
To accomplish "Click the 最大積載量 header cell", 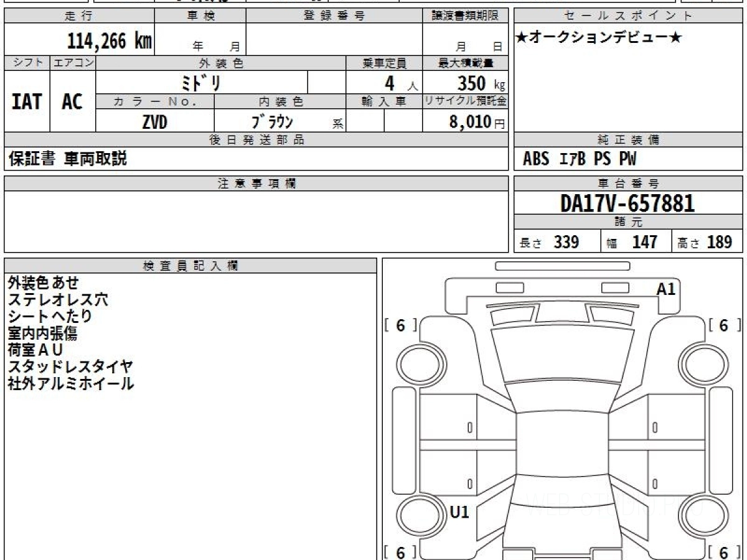I will tap(465, 63).
